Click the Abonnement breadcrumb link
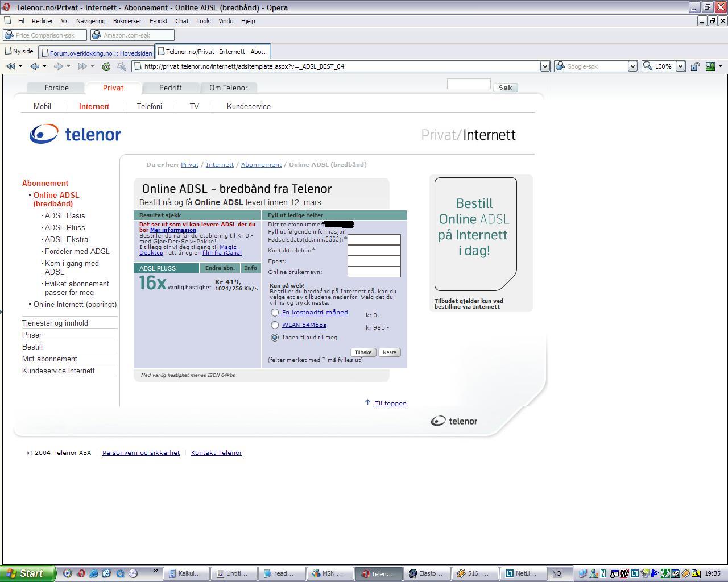The image size is (728, 582). coord(261,164)
